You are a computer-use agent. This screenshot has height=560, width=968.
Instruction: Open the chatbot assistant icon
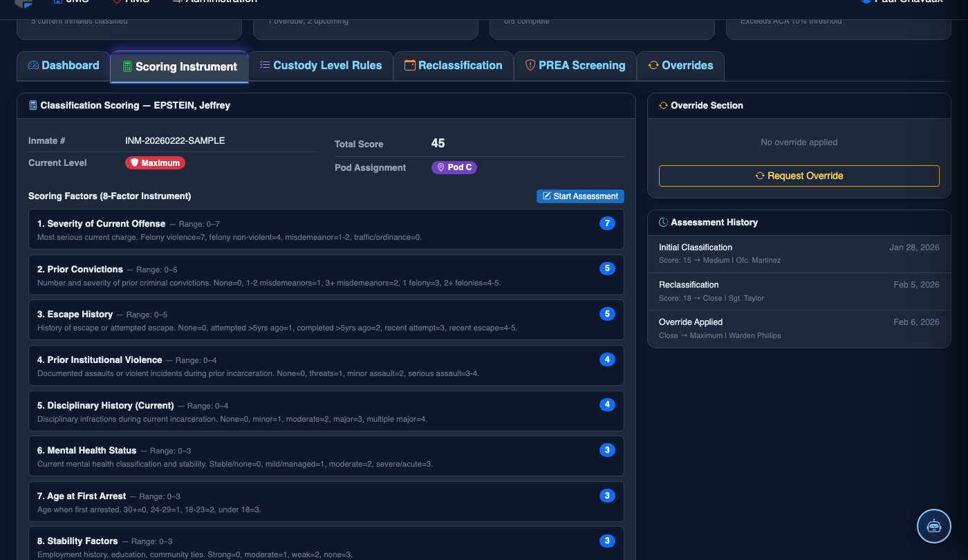[934, 526]
